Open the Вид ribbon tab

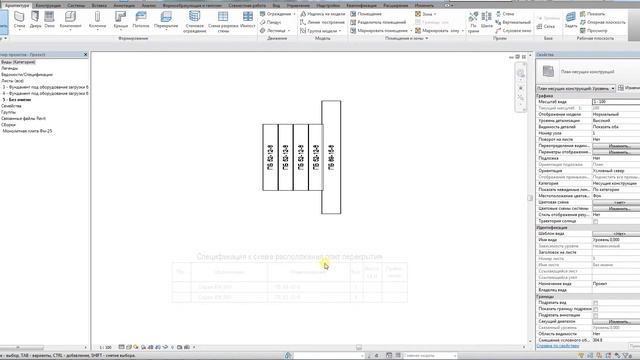(x=276, y=6)
